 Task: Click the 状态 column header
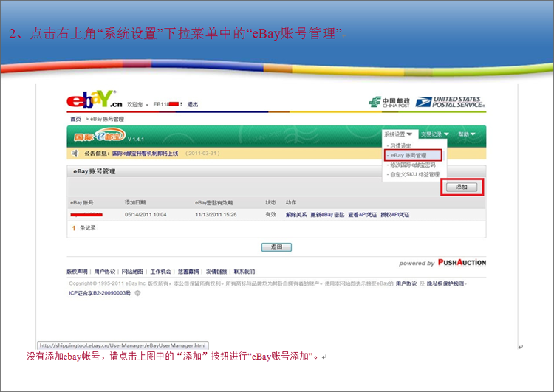coord(270,202)
